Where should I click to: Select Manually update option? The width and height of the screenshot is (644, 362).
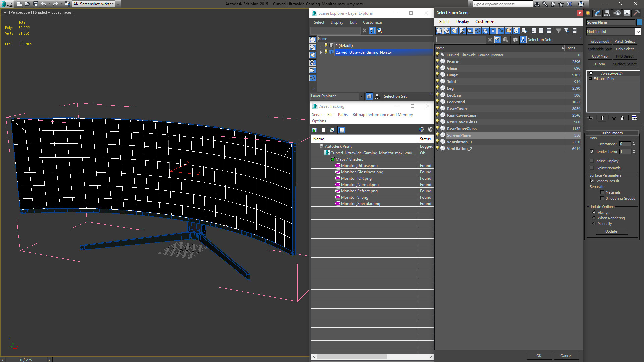pyautogui.click(x=594, y=224)
